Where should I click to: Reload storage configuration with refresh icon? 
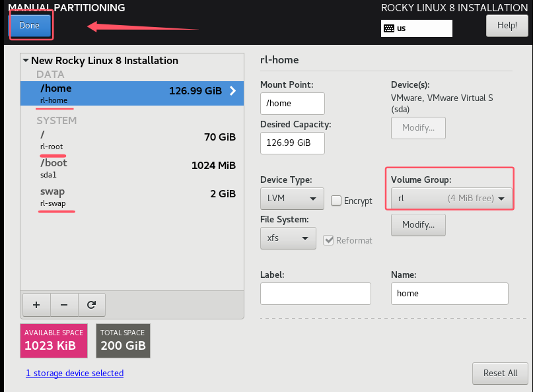point(91,305)
